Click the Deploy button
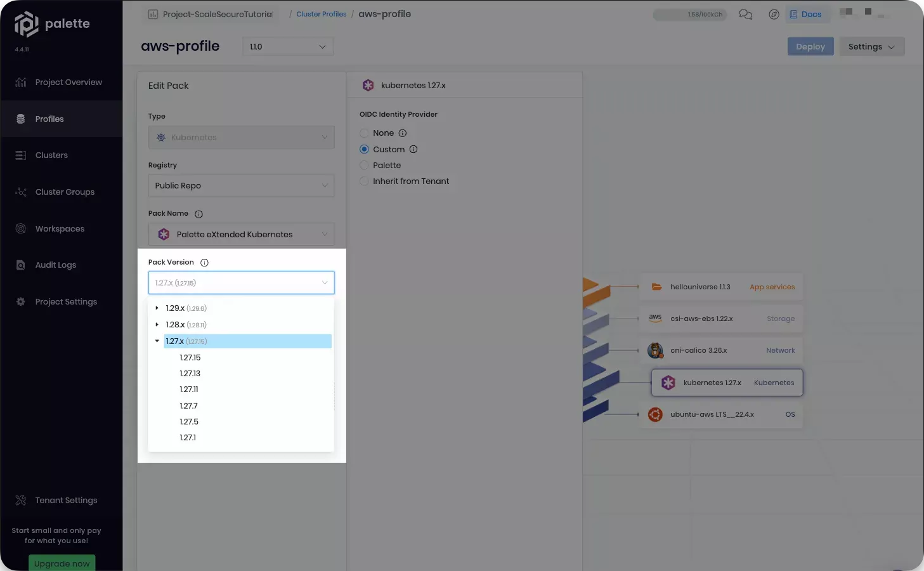924x571 pixels. click(x=810, y=46)
